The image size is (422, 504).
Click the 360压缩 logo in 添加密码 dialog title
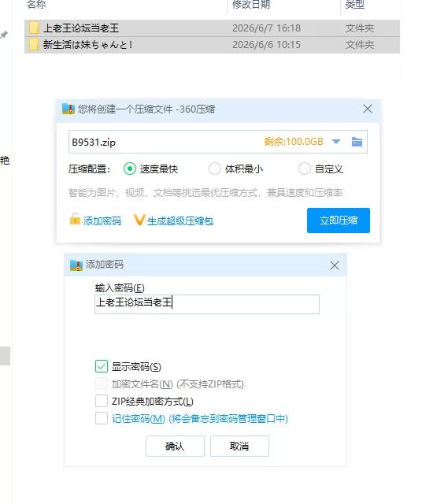76,265
